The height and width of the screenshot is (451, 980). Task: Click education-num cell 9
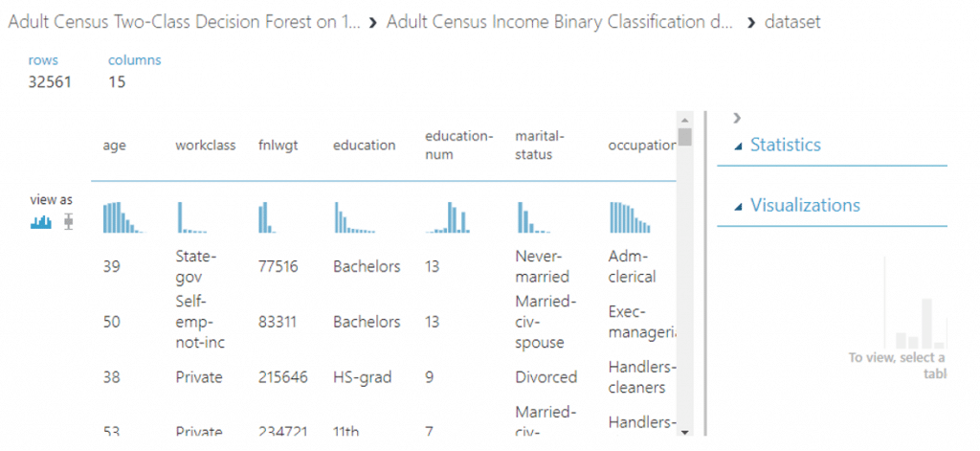point(430,377)
